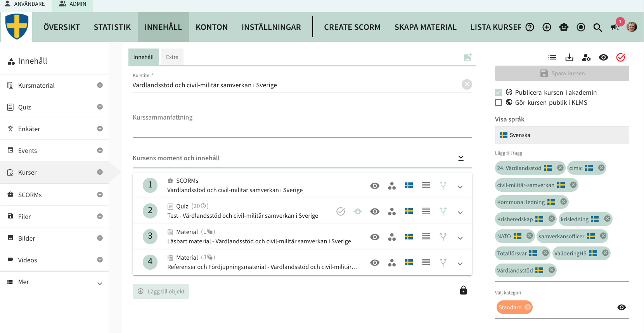Open the notifications megaphone icon
The height and width of the screenshot is (333, 644).
(615, 27)
